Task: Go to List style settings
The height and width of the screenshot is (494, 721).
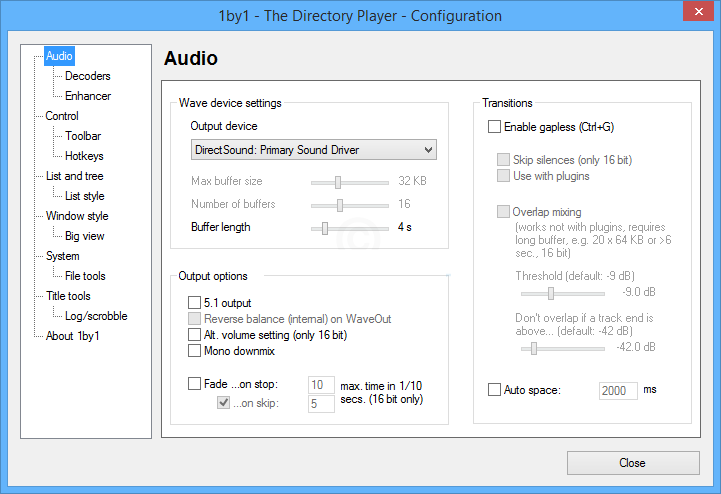Action: 84,196
